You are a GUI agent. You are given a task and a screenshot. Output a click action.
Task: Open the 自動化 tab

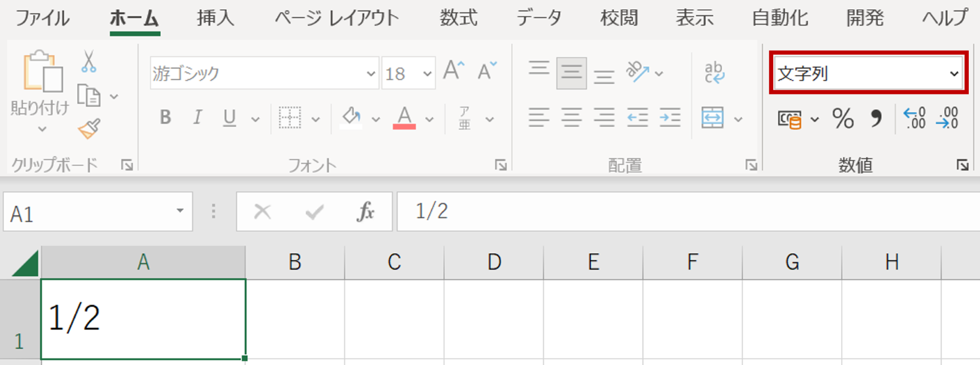[x=780, y=18]
